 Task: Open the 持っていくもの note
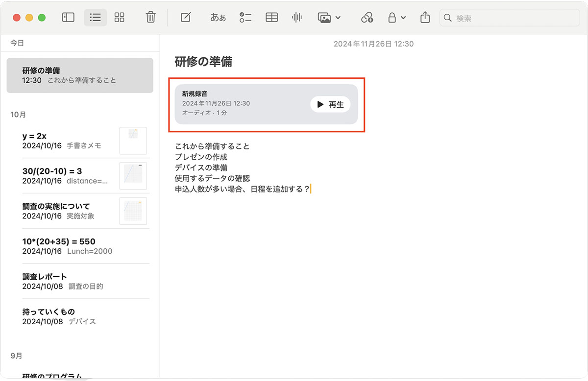point(80,316)
